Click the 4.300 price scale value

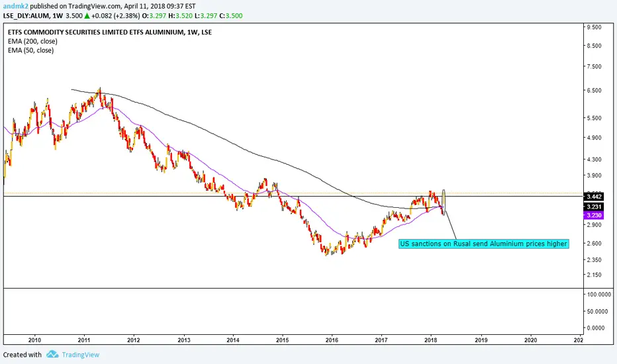tap(594, 159)
